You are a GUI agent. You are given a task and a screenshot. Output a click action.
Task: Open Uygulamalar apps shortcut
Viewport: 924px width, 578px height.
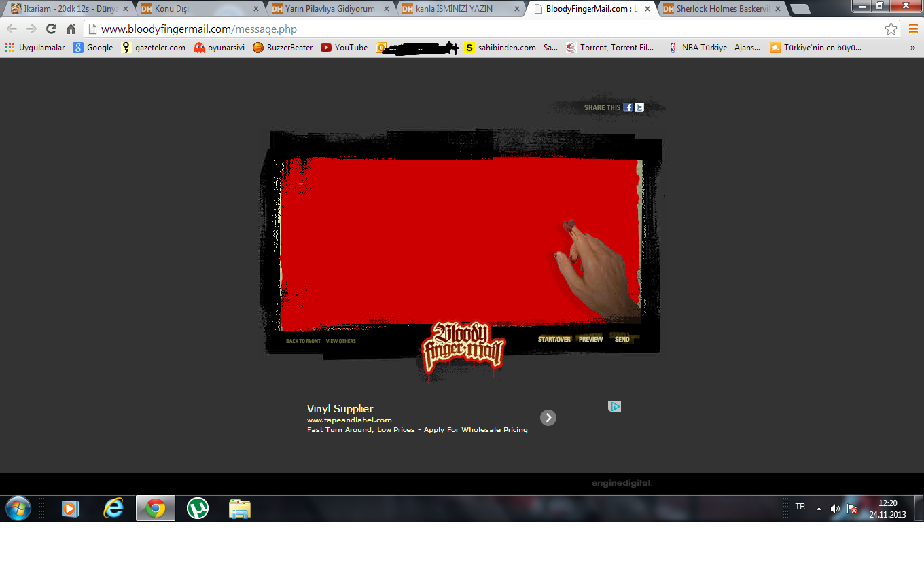pyautogui.click(x=35, y=48)
